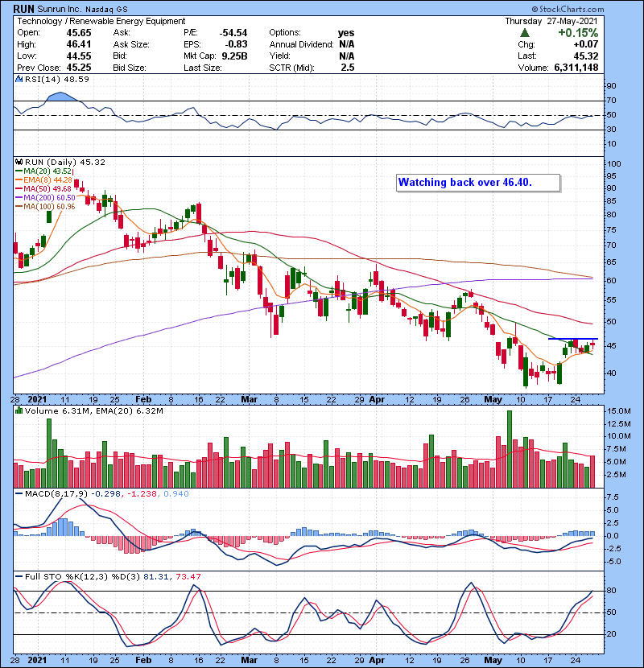Click the Volume figure 6,311,148
Viewport: 644px width, 668px height.
pyautogui.click(x=576, y=68)
